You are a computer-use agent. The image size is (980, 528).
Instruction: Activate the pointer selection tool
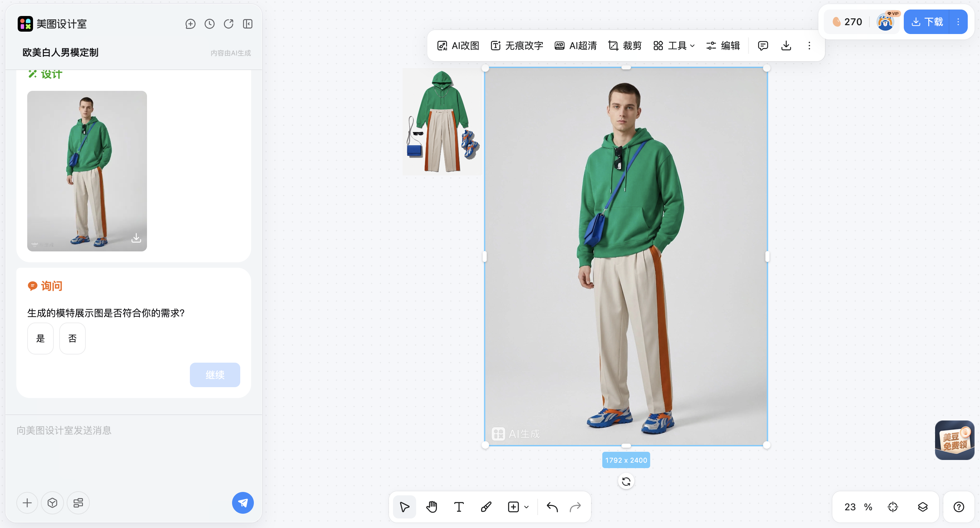[x=404, y=507]
